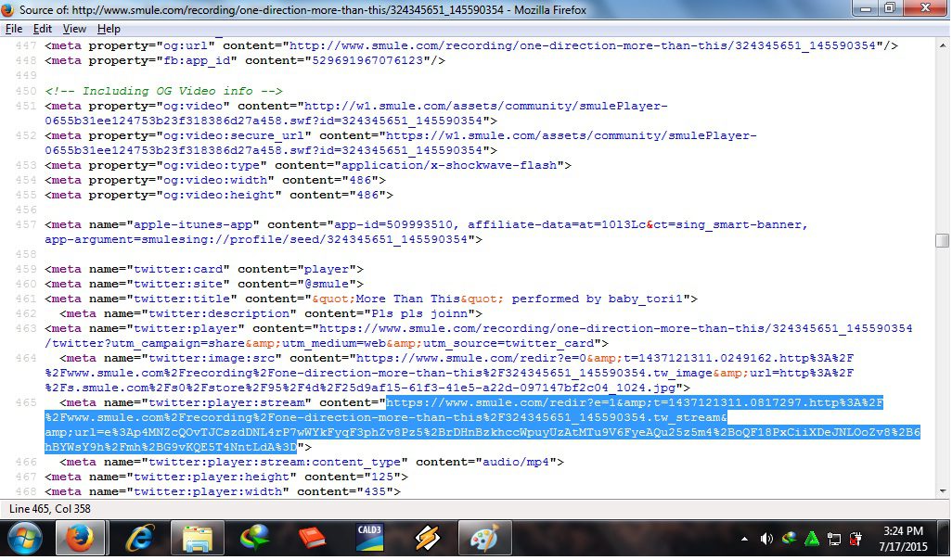Click the network connection tray icon
The image size is (952, 560).
(834, 539)
